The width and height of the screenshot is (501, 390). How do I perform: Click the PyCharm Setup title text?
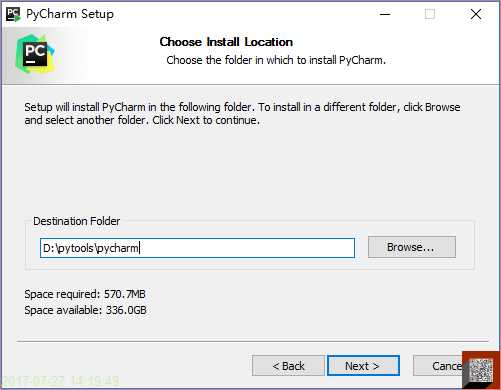pos(70,14)
